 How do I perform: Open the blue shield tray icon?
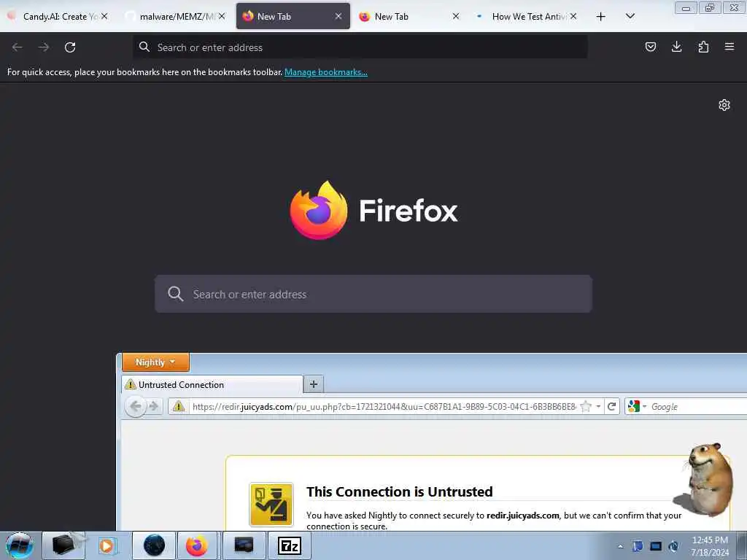pos(638,546)
